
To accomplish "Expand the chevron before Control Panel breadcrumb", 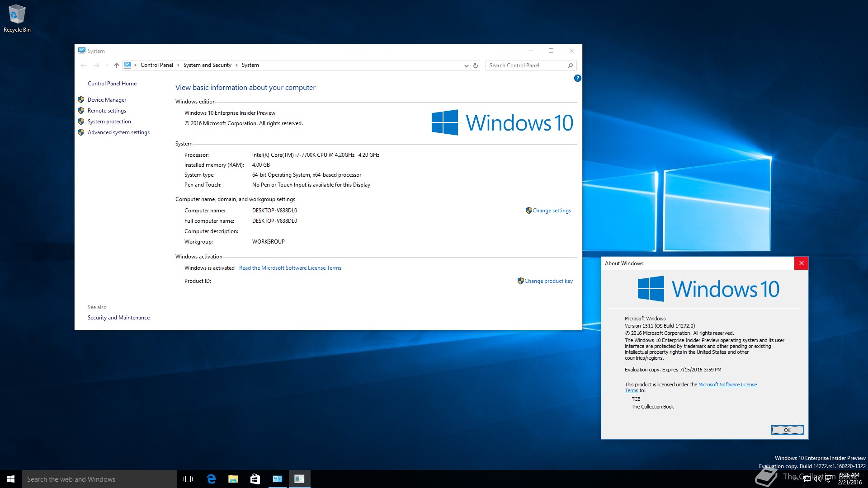I will (x=135, y=66).
